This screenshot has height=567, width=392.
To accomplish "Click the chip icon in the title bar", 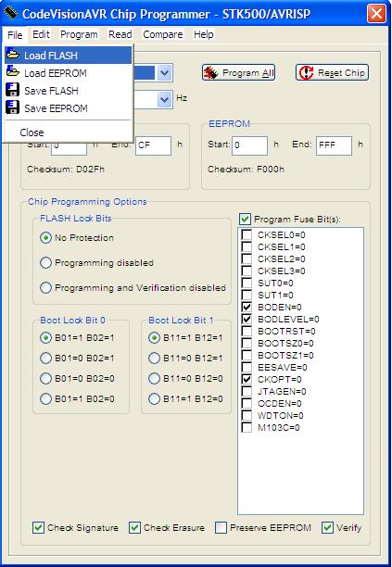I will click(x=10, y=13).
